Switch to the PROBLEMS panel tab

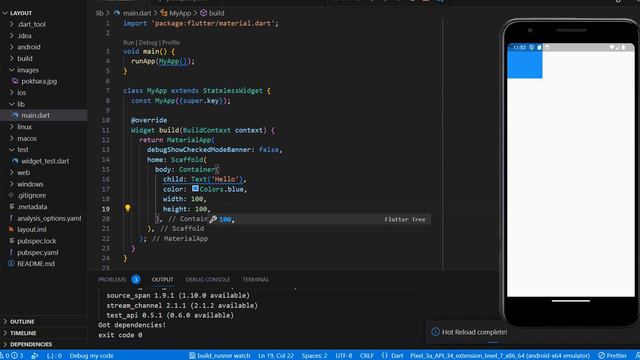click(x=112, y=280)
